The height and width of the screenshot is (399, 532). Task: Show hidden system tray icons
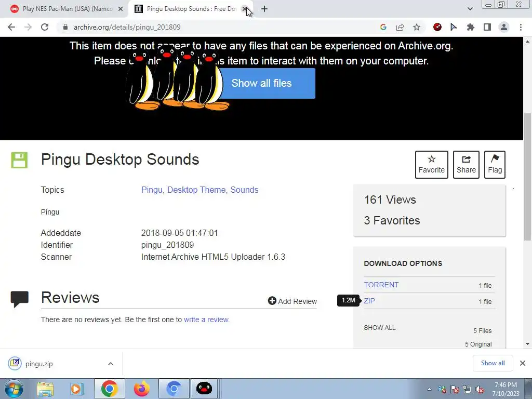[429, 389]
